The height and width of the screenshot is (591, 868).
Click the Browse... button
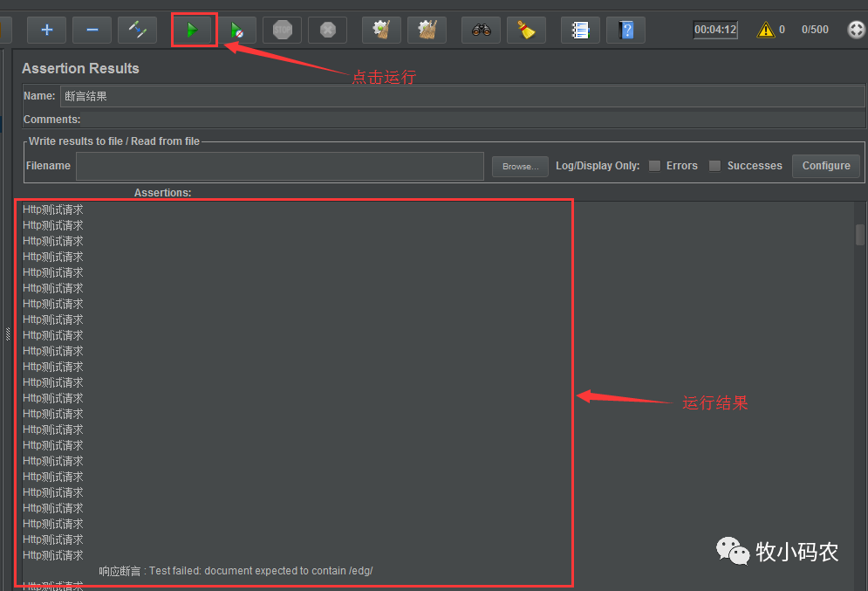click(520, 166)
